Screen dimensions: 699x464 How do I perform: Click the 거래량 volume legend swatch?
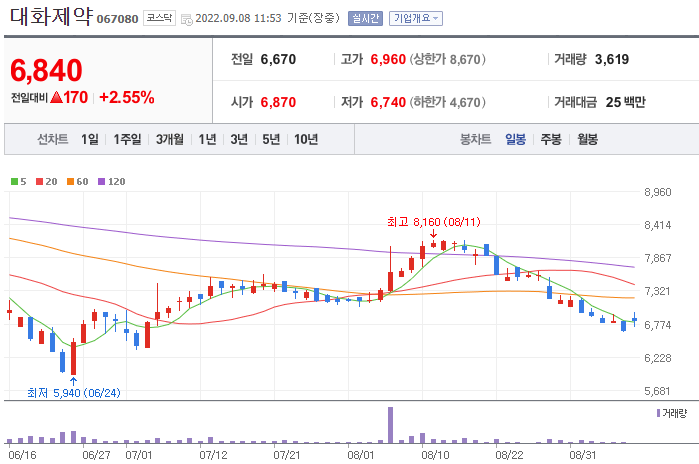click(x=658, y=413)
